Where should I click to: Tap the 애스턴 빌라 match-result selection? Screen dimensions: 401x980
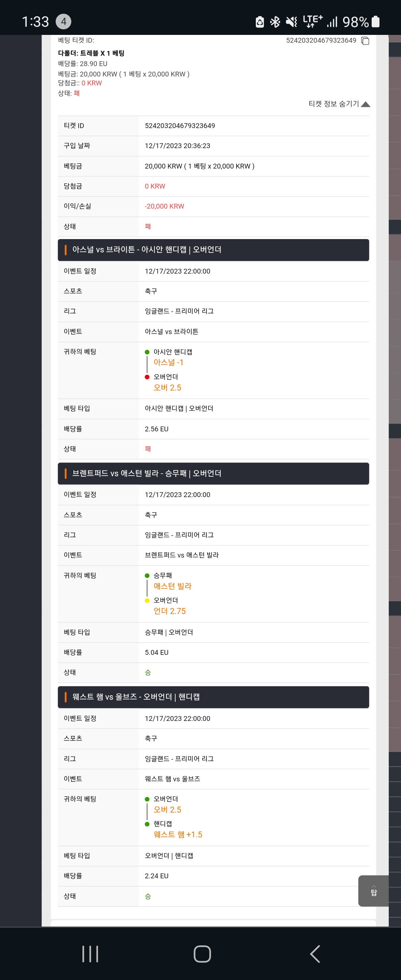[172, 586]
